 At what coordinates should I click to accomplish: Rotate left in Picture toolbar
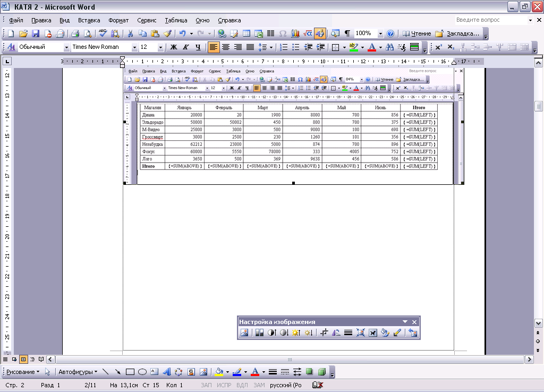(x=336, y=333)
